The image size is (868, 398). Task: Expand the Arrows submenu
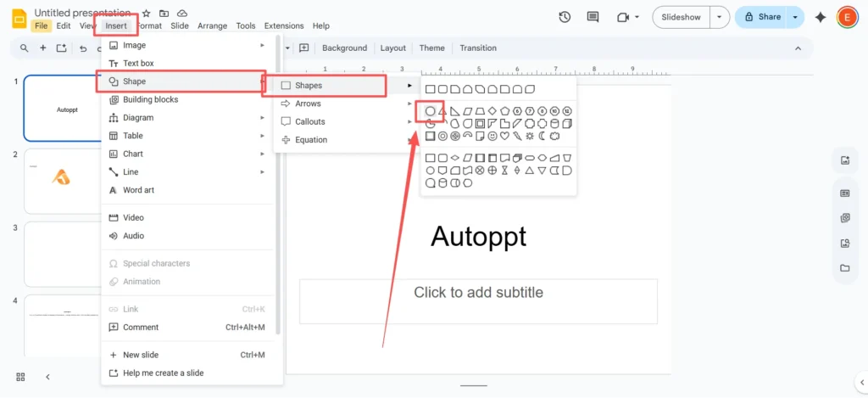point(409,104)
